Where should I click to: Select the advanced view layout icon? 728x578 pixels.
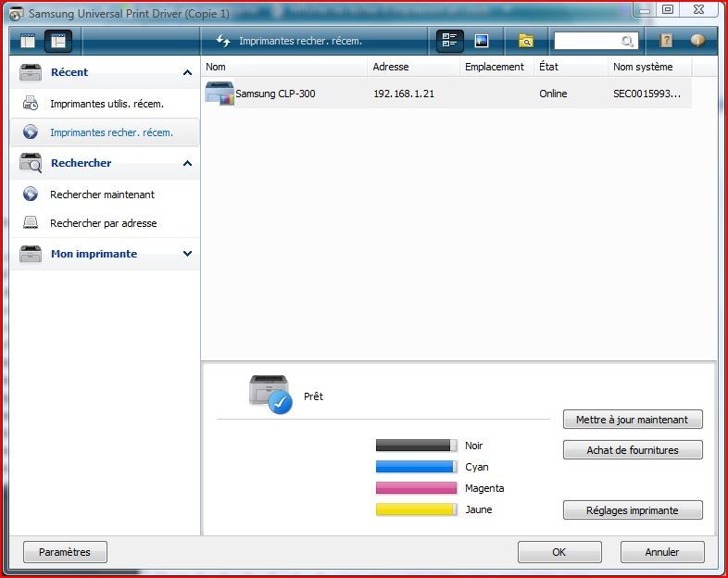(58, 42)
